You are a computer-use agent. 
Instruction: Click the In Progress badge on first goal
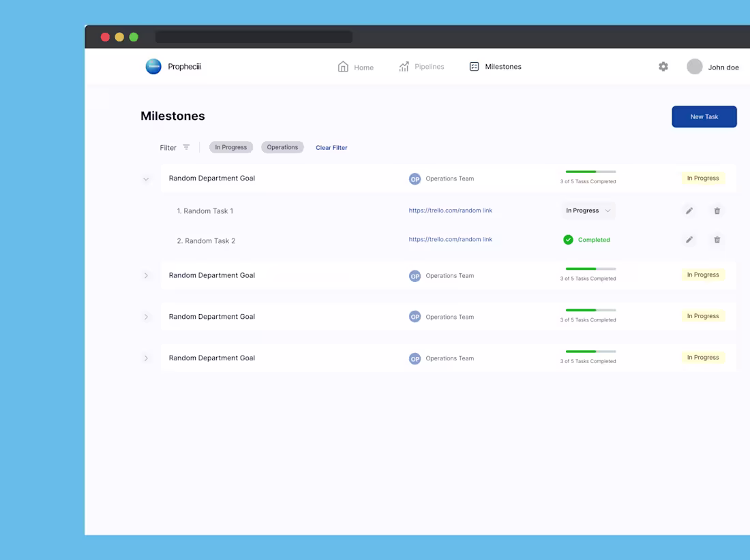(702, 178)
